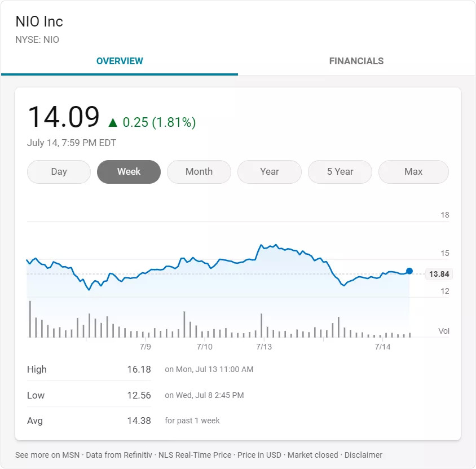Click the blue current-price dot on chart
This screenshot has height=469, width=476.
409,271
